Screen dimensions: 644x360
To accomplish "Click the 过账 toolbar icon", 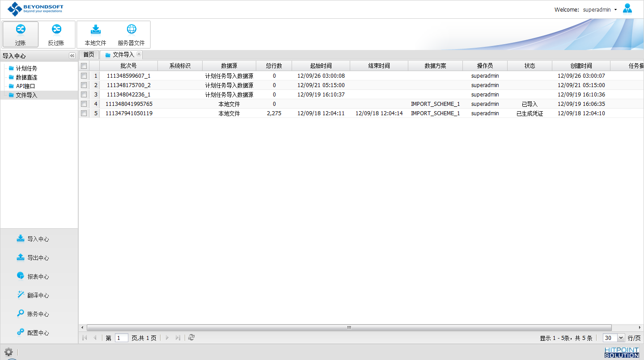I will pos(21,30).
